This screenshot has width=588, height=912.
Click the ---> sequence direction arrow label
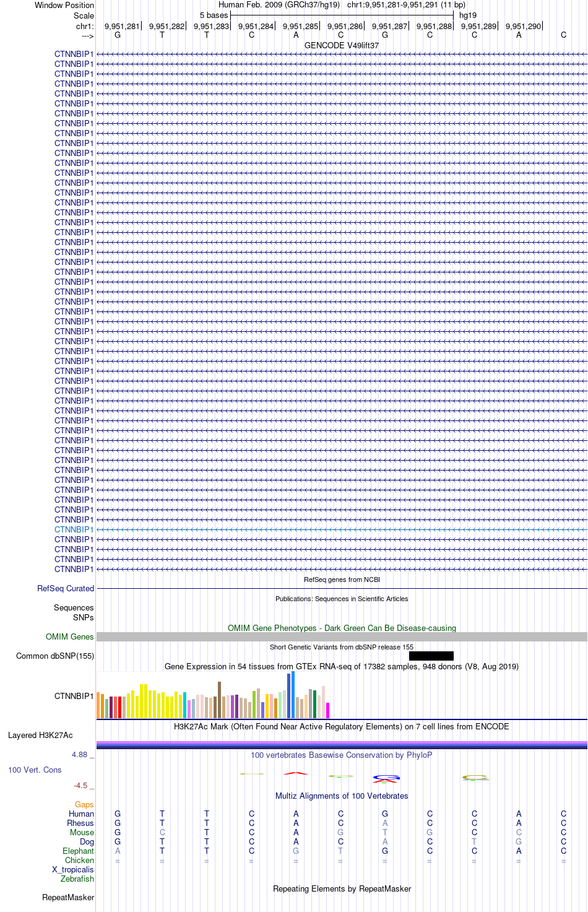click(87, 37)
